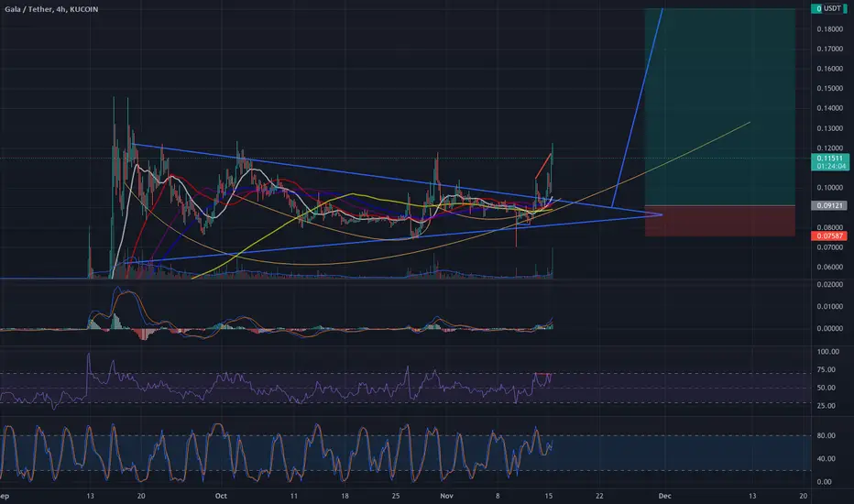Click the 0.00 stochastic scale label
Screen dimensions: 854x504
824,482
